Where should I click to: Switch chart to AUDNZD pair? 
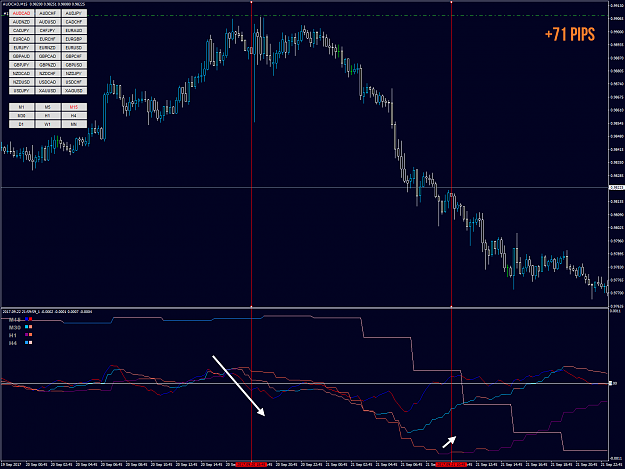click(21, 22)
